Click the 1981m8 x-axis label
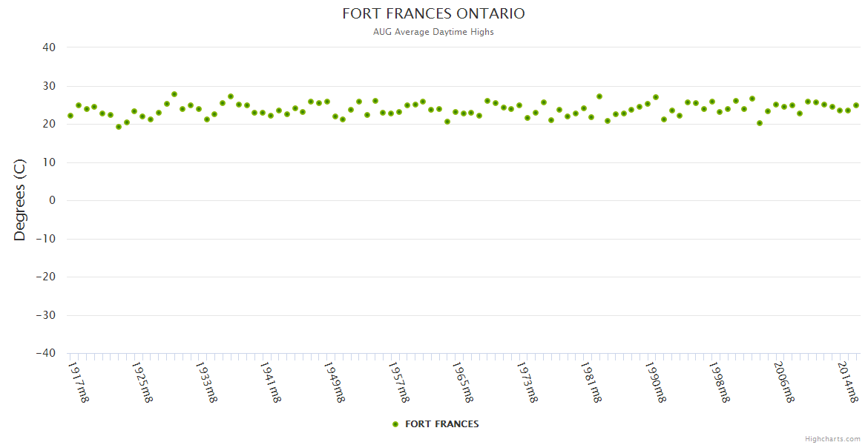Viewport: 868px width, 445px height. pos(591,381)
